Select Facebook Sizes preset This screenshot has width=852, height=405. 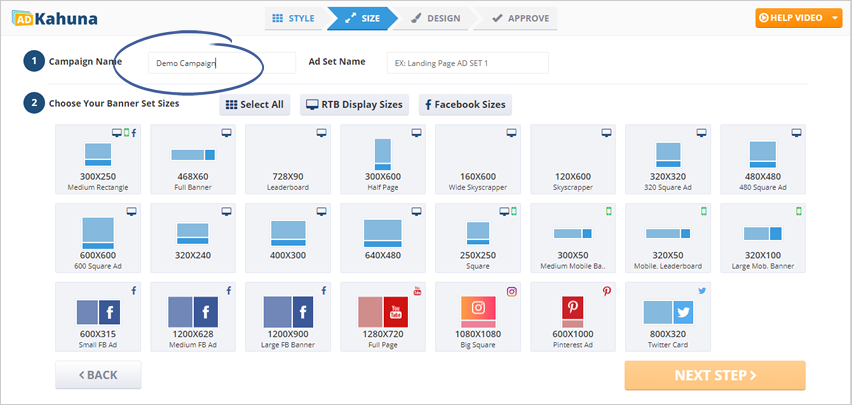(463, 104)
